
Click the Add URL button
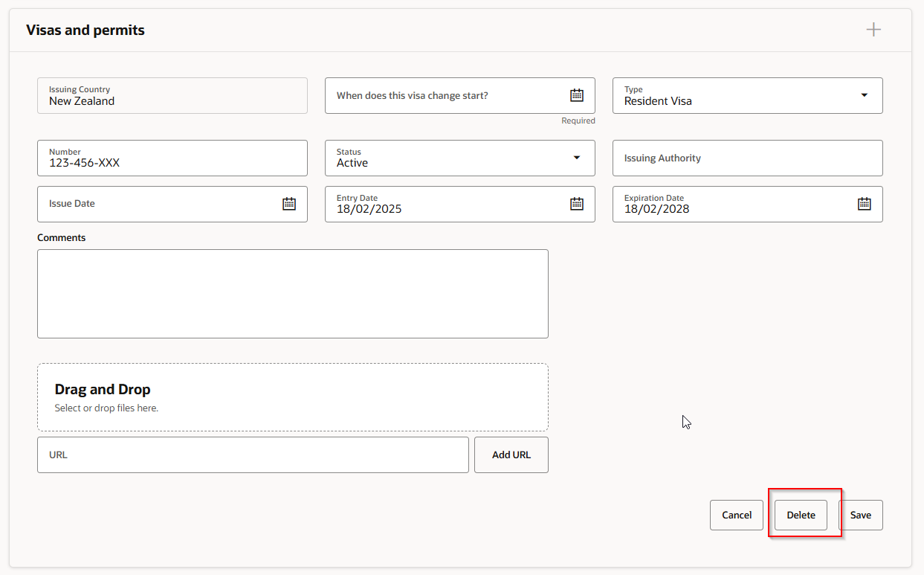[511, 454]
